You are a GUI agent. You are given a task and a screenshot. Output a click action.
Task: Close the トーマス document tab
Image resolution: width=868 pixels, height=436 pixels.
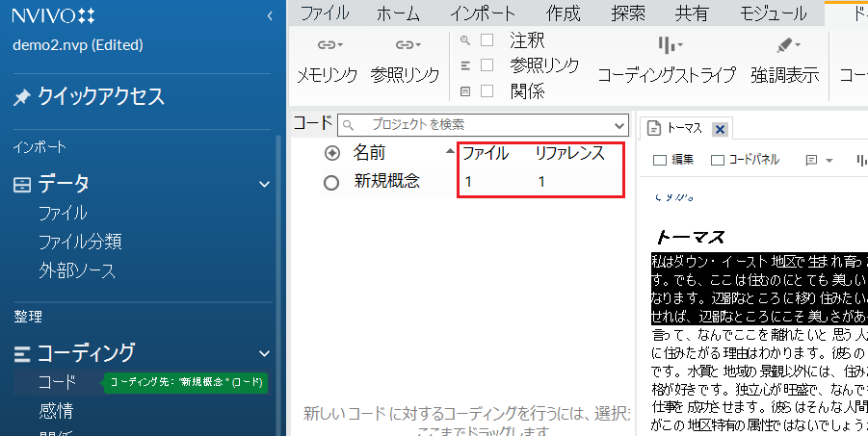(x=720, y=130)
